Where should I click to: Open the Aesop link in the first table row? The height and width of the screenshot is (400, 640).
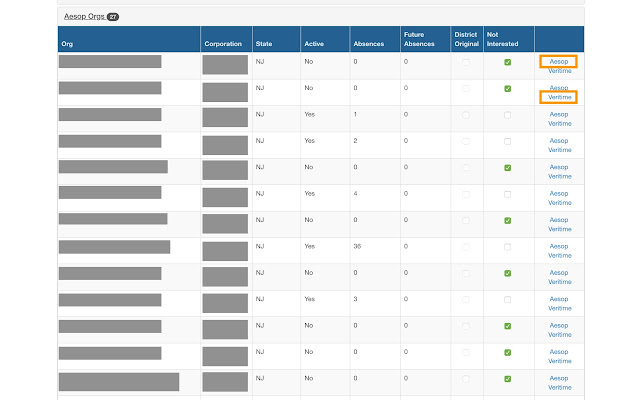(559, 62)
